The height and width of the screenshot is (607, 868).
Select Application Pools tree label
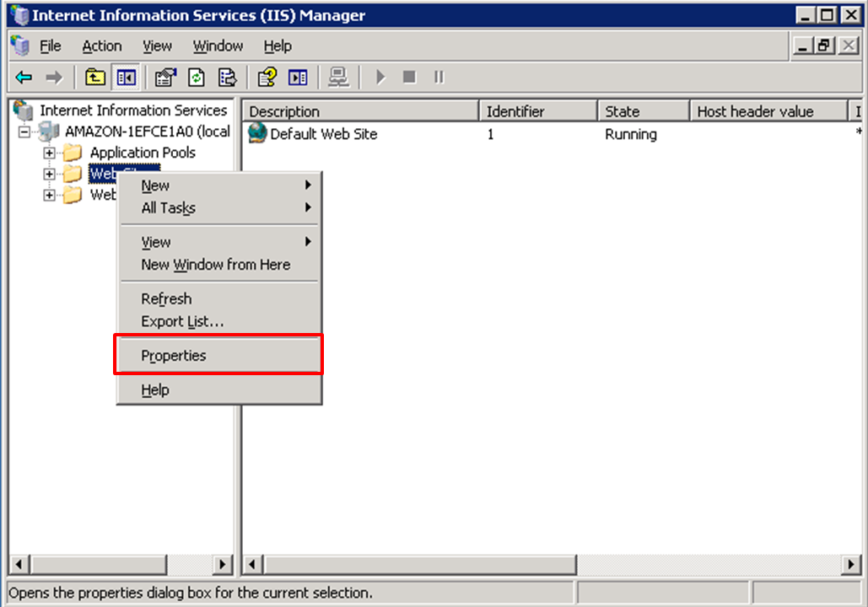[x=143, y=152]
